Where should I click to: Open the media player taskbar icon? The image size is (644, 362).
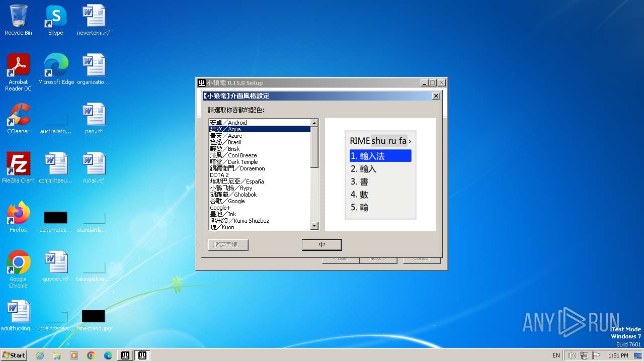coord(74,355)
